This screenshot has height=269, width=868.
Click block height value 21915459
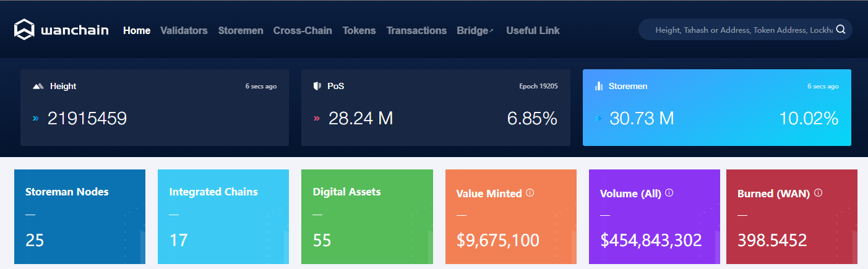87,118
